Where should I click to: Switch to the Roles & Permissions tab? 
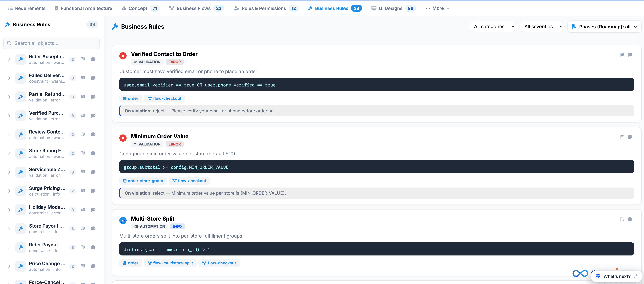click(x=266, y=8)
